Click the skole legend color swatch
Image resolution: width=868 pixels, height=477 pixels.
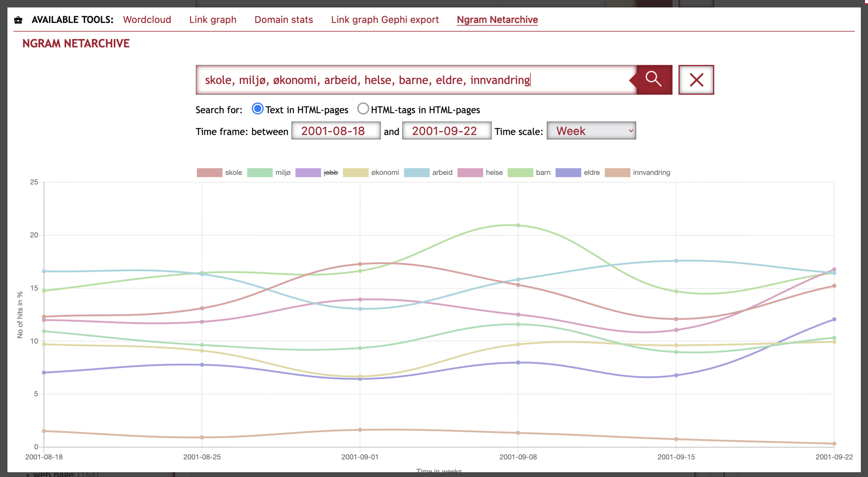209,173
